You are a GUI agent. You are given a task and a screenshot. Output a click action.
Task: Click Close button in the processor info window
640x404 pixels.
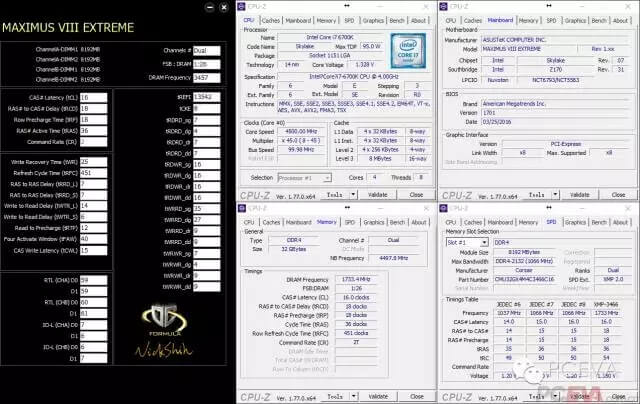[x=415, y=196]
